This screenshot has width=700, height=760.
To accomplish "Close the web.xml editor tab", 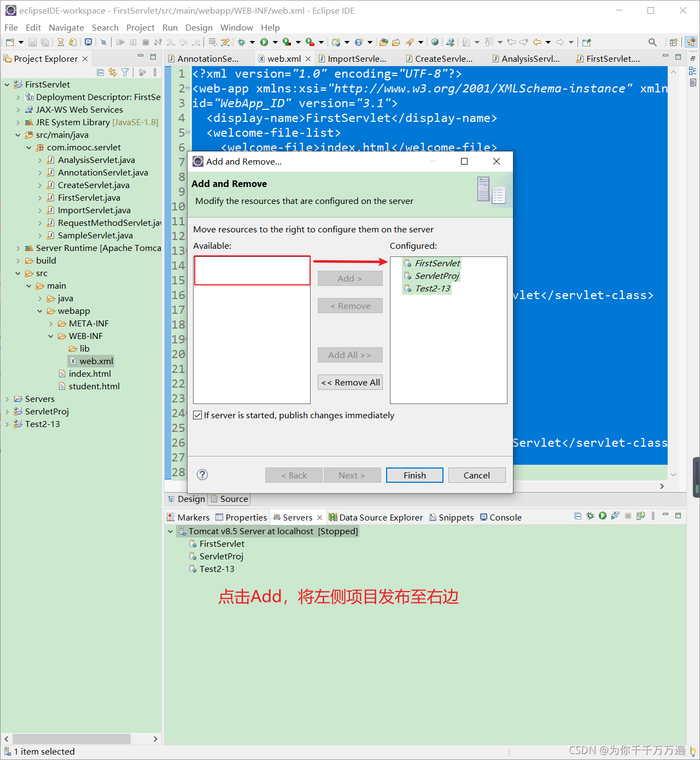I will (x=308, y=59).
